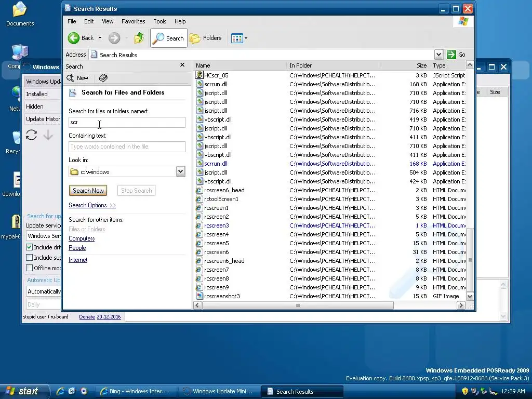Click the green Go arrow button

tap(451, 55)
